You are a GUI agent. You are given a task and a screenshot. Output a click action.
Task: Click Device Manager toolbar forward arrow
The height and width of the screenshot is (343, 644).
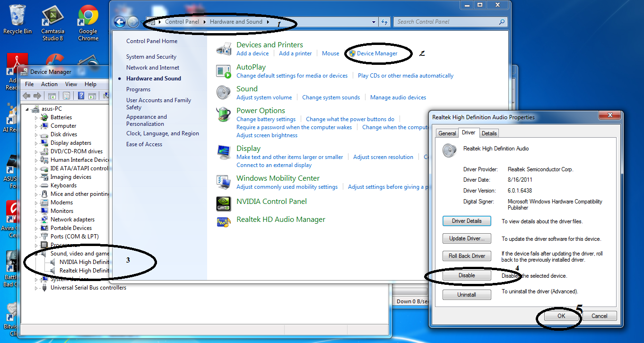[37, 96]
